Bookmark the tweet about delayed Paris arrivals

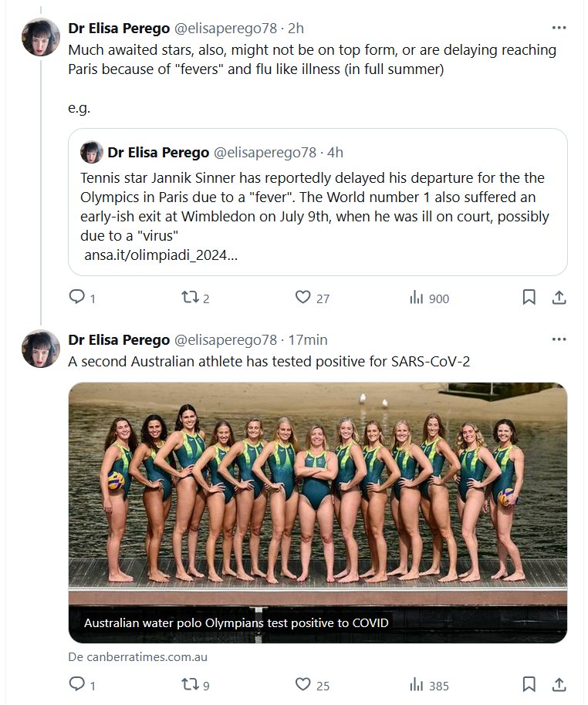click(529, 298)
